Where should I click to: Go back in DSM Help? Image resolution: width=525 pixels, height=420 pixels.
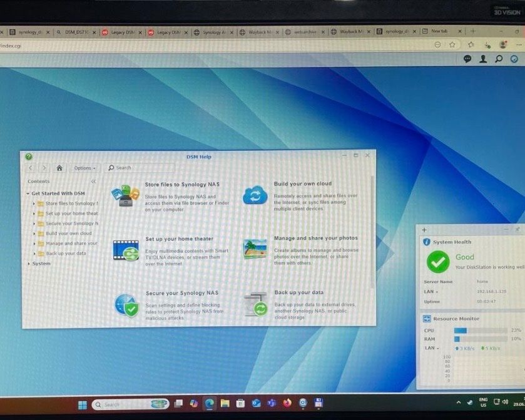pos(31,168)
